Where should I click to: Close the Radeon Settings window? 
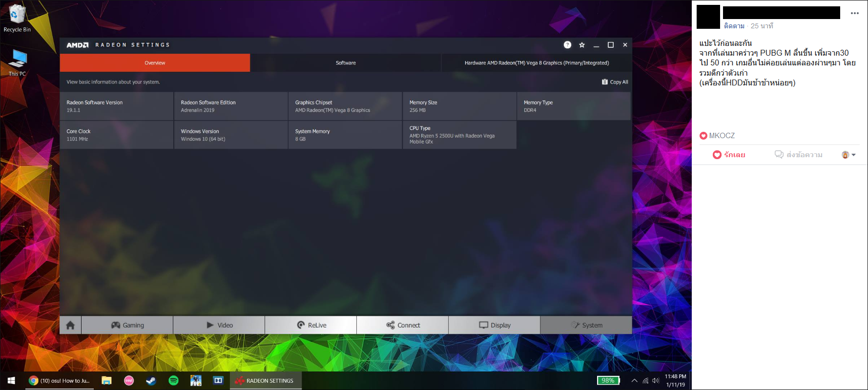coord(625,45)
